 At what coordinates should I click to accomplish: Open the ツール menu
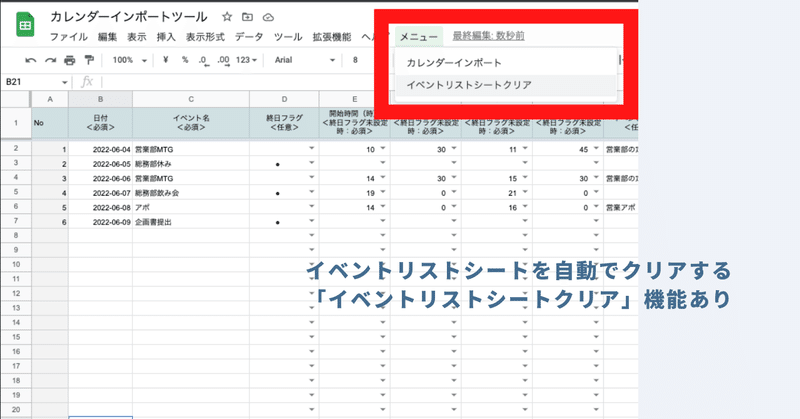tap(288, 37)
